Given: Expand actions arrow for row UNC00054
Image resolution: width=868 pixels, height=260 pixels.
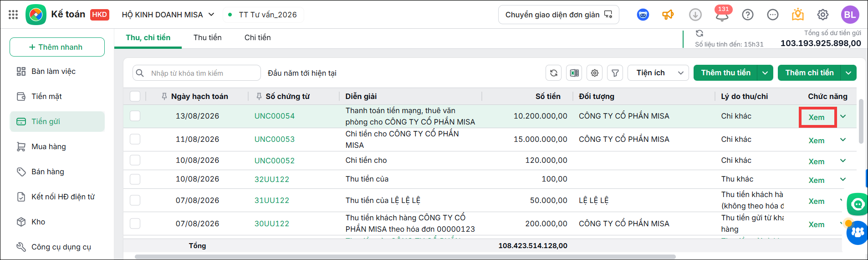Looking at the screenshot, I should (843, 116).
